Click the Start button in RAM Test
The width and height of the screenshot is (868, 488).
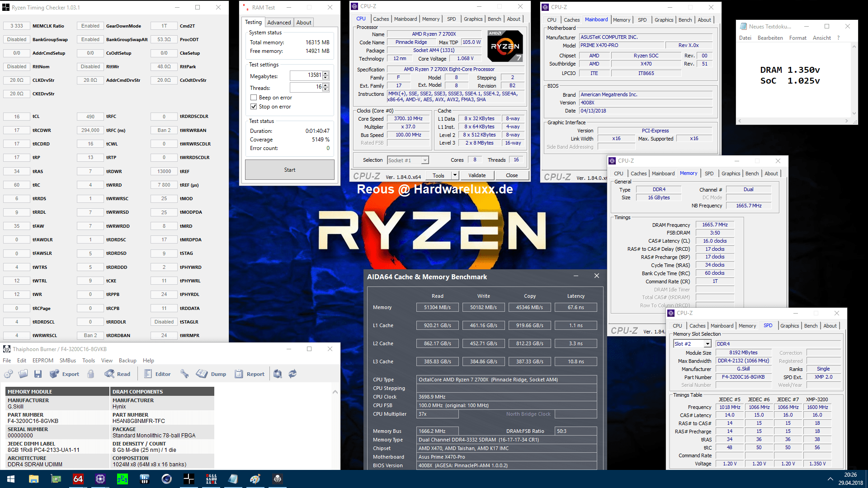290,170
